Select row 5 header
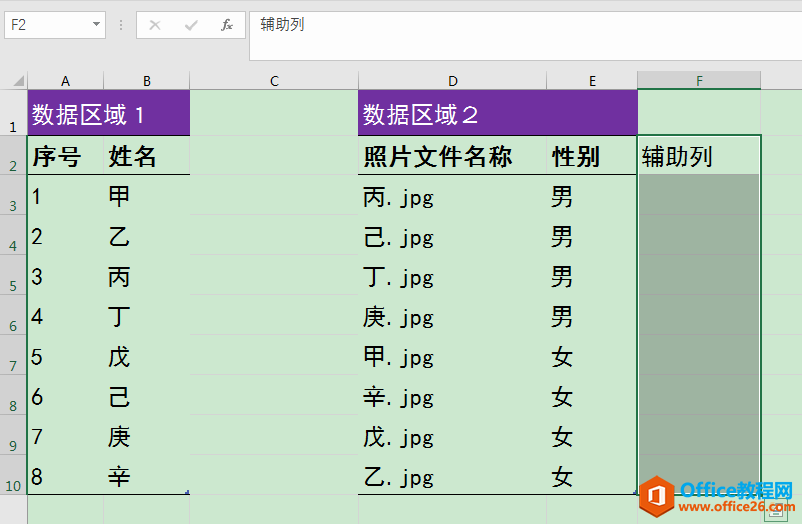The image size is (802, 524). [13, 275]
